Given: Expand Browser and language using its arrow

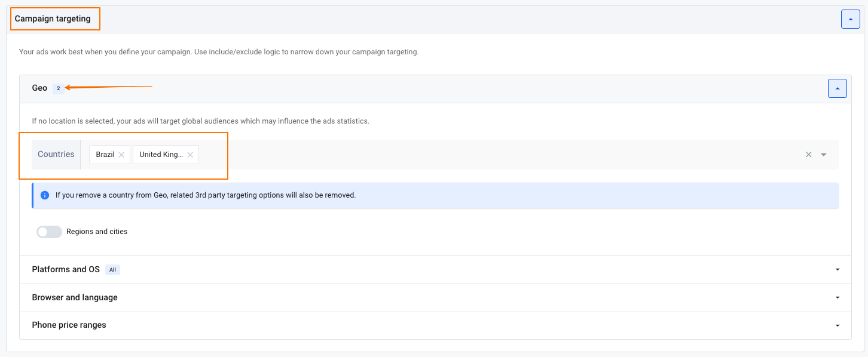Looking at the screenshot, I should click(838, 298).
